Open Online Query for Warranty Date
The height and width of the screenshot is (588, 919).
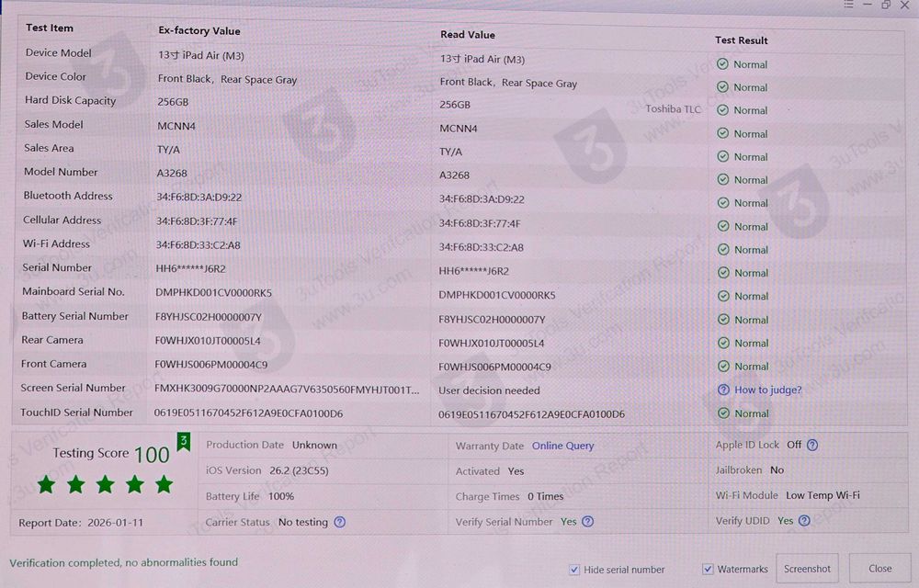tap(562, 446)
